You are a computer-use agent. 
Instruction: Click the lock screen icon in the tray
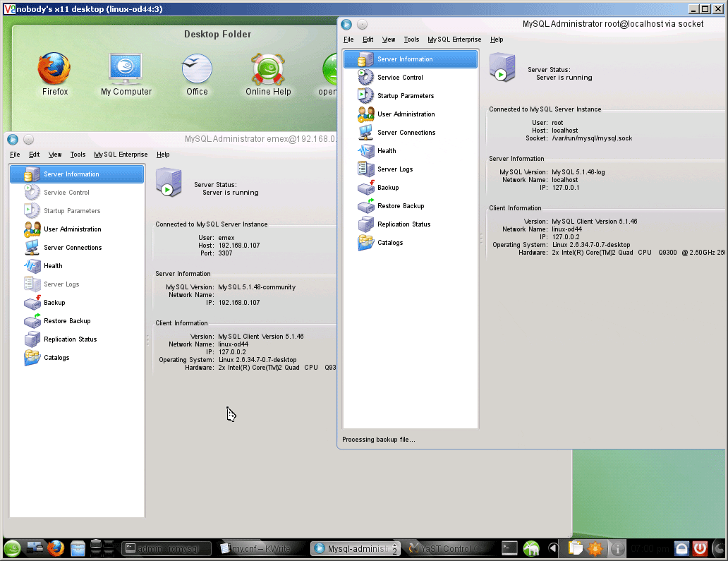tap(681, 548)
